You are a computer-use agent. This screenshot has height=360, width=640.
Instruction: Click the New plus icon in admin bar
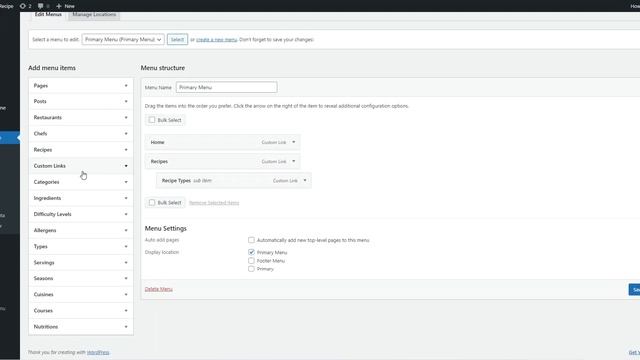(59, 6)
